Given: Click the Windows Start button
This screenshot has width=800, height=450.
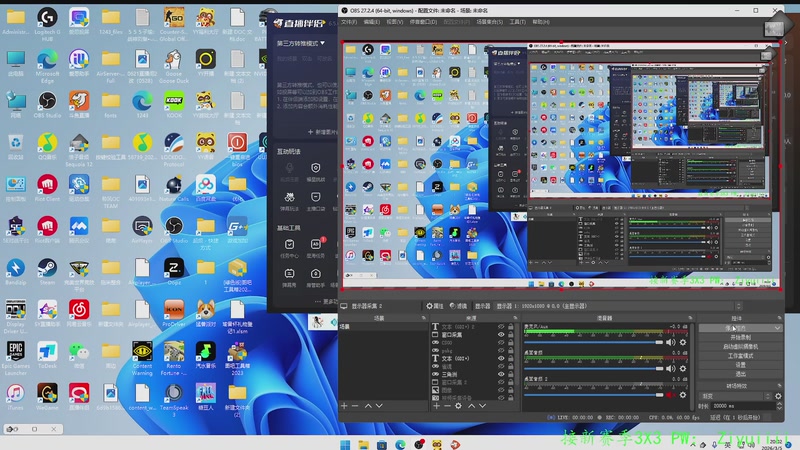Looking at the screenshot, I should coord(345,445).
